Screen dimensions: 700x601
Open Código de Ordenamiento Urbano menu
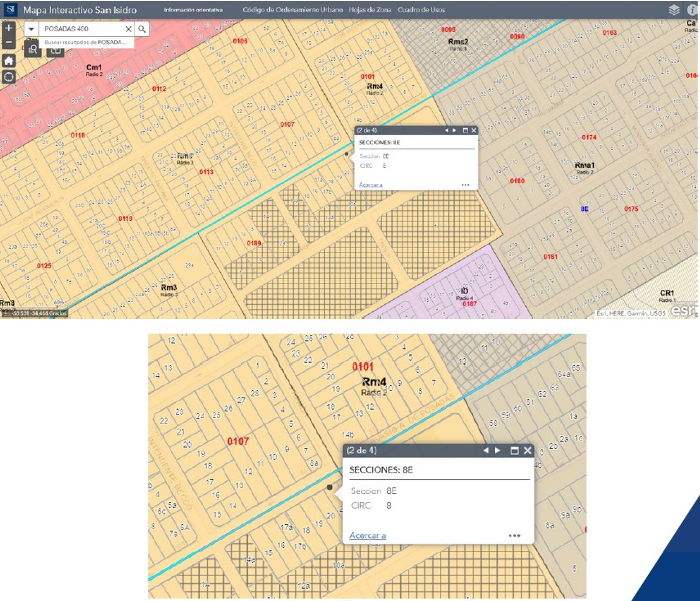click(292, 10)
